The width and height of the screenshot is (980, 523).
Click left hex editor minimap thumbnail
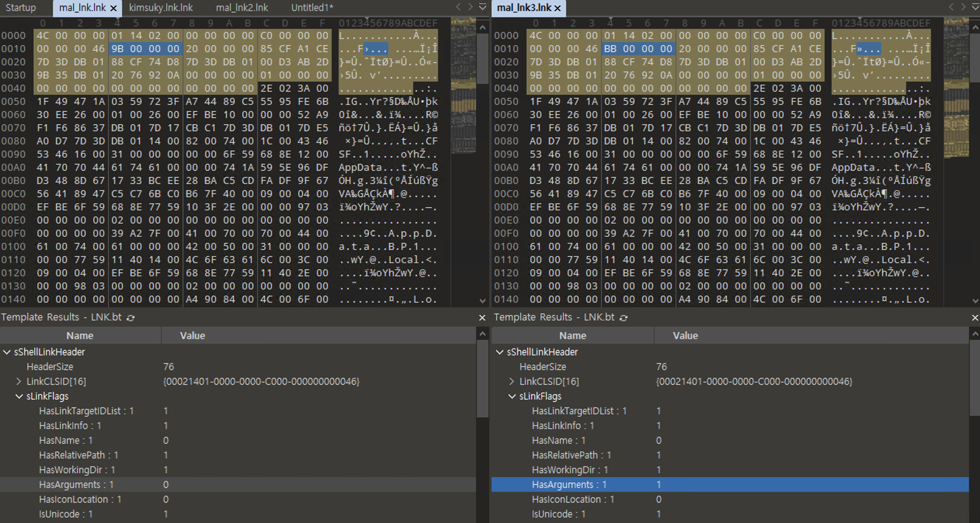[x=463, y=85]
